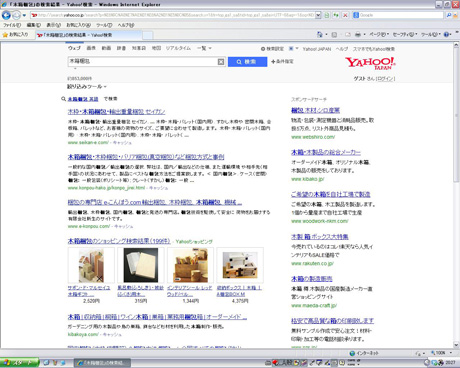460x368 pixels.
Task: Open the ツール(O) command bar dropdown
Action: click(431, 34)
